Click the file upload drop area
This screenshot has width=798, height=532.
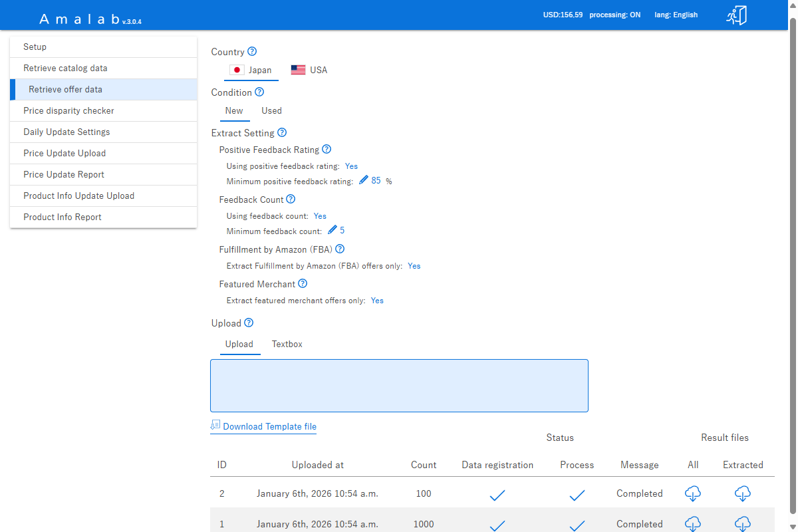click(399, 386)
